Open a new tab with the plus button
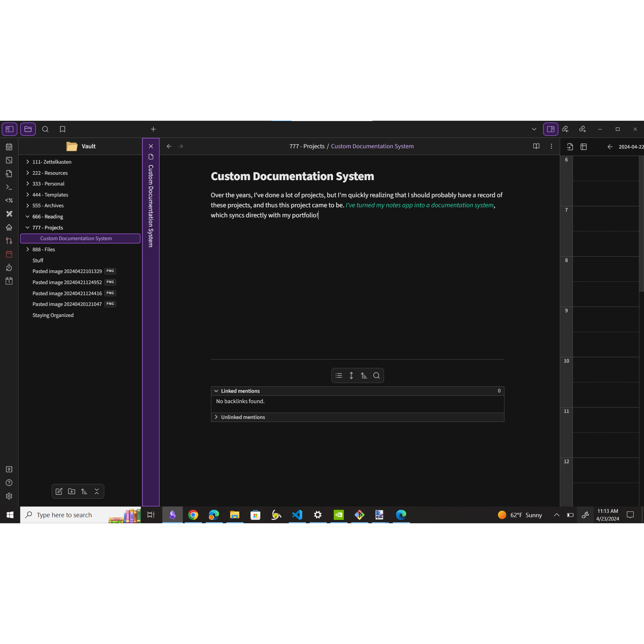 pos(153,129)
